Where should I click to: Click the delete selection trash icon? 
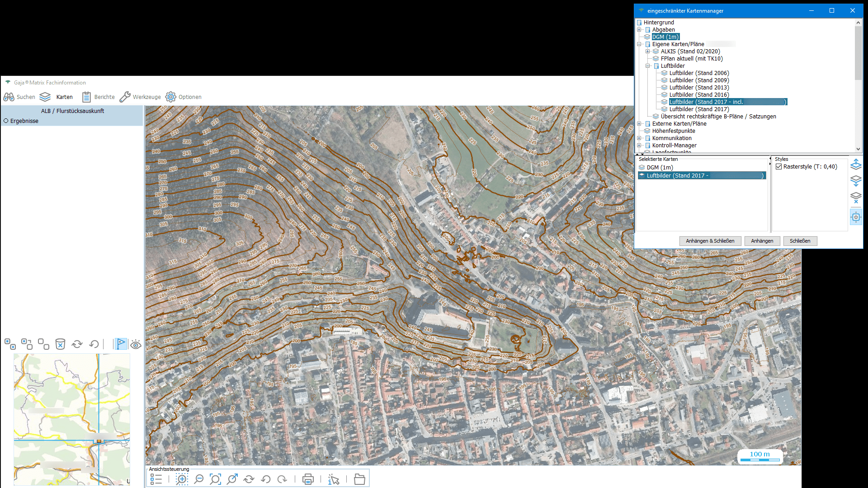(60, 344)
